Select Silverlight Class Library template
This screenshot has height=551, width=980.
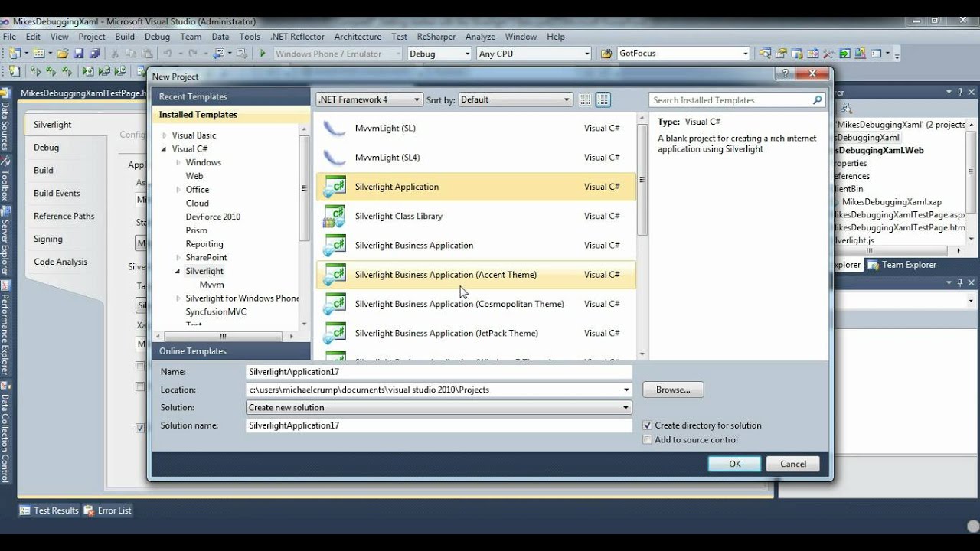click(x=476, y=217)
